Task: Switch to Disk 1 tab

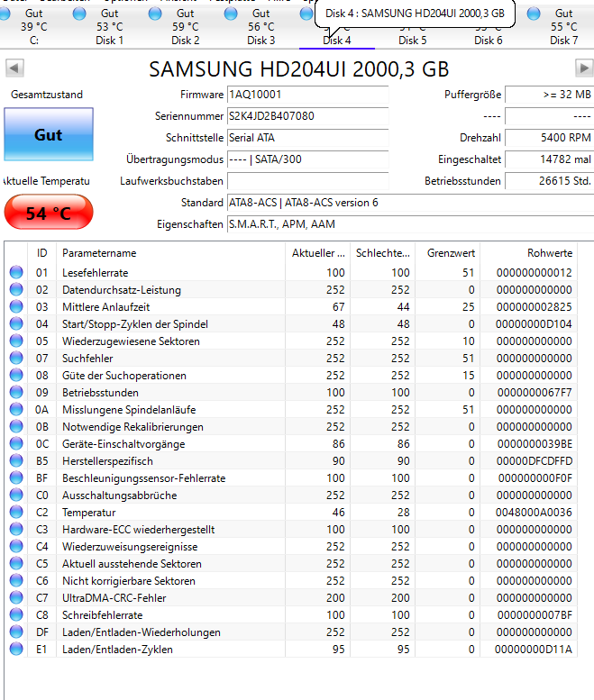Action: (x=109, y=27)
